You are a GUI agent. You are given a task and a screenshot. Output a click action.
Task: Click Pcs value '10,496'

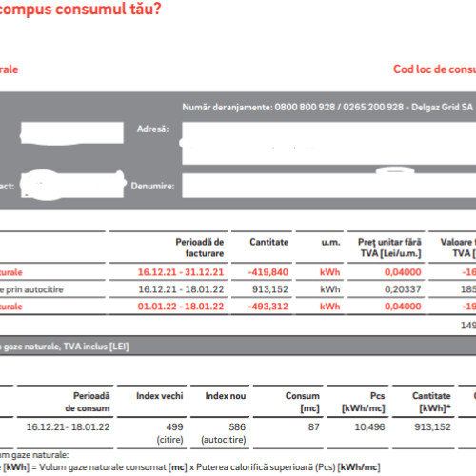click(x=369, y=426)
